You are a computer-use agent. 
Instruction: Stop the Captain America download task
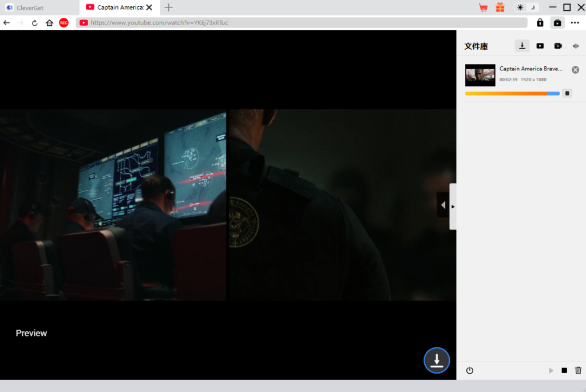point(567,93)
